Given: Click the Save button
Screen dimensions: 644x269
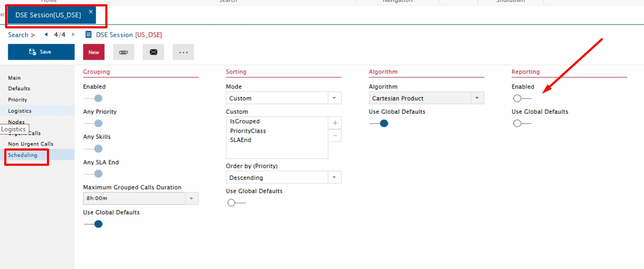Looking at the screenshot, I should coord(41,52).
